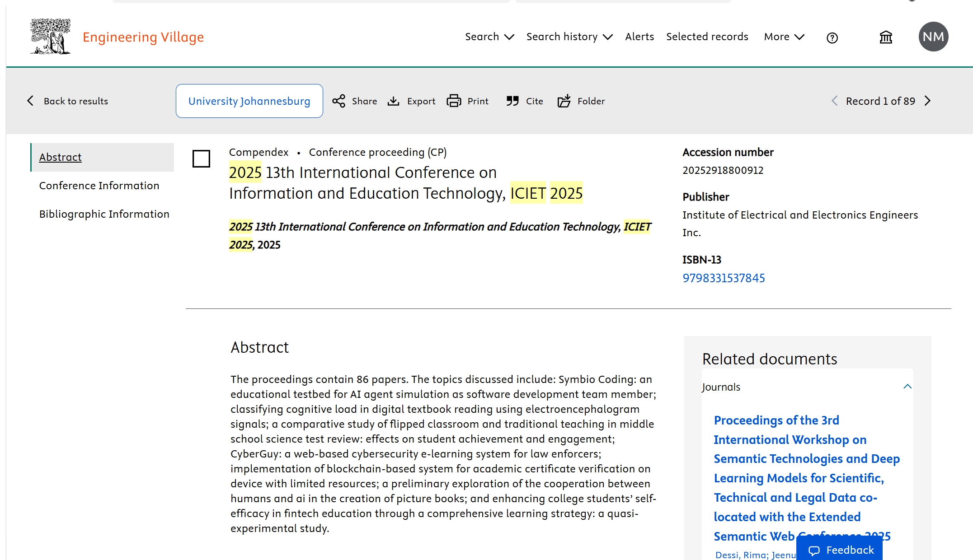The width and height of the screenshot is (973, 560).
Task: Click Back to results link
Action: point(76,101)
